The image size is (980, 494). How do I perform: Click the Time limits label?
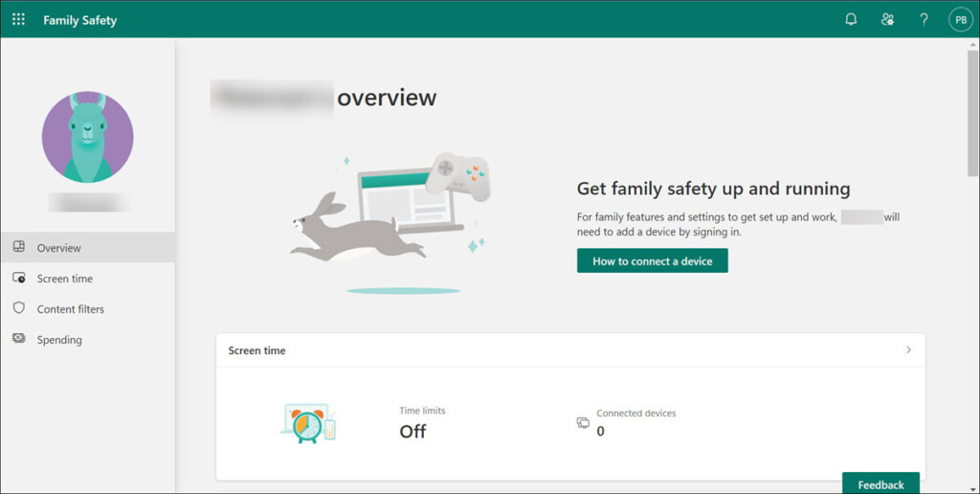tap(422, 411)
